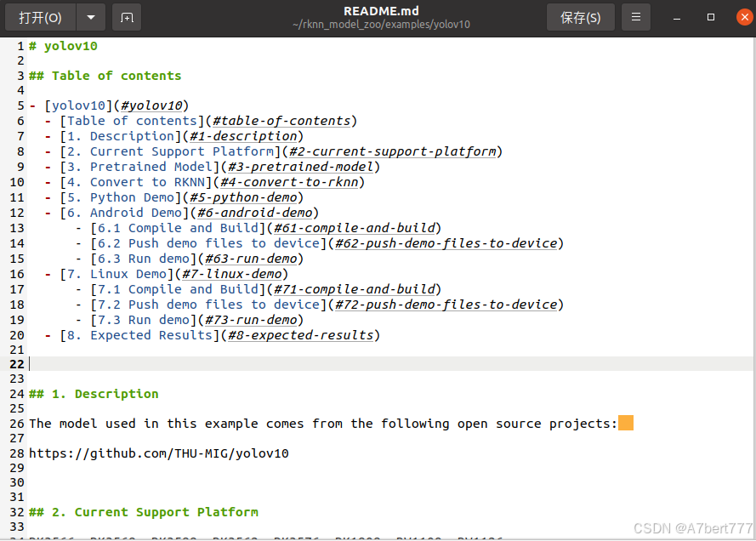Image resolution: width=756 pixels, height=541 pixels.
Task: Click the Save (保存) button
Action: [x=581, y=18]
